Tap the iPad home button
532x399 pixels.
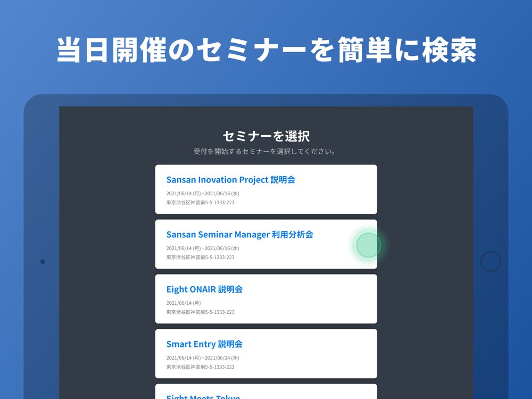(491, 262)
